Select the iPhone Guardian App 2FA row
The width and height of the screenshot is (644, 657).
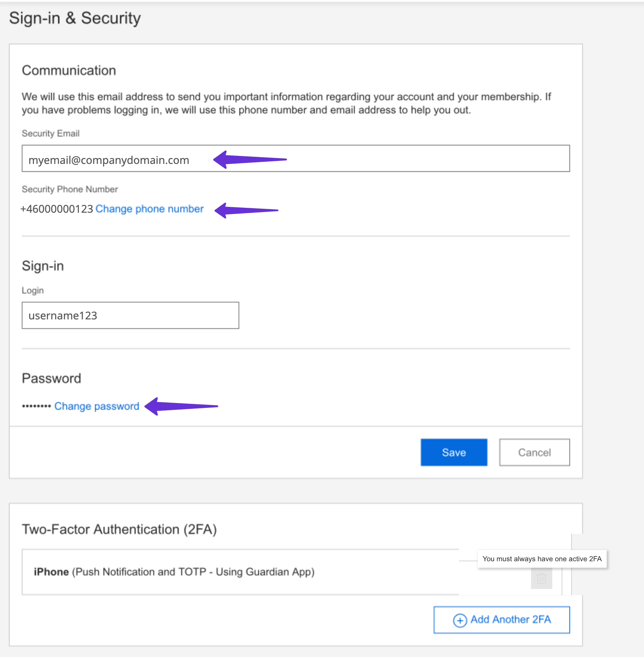[174, 572]
